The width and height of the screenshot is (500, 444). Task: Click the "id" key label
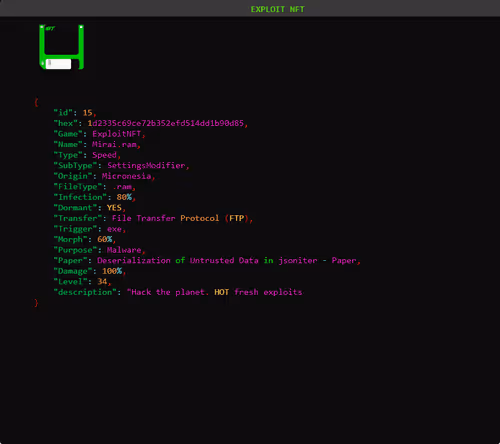click(x=63, y=113)
